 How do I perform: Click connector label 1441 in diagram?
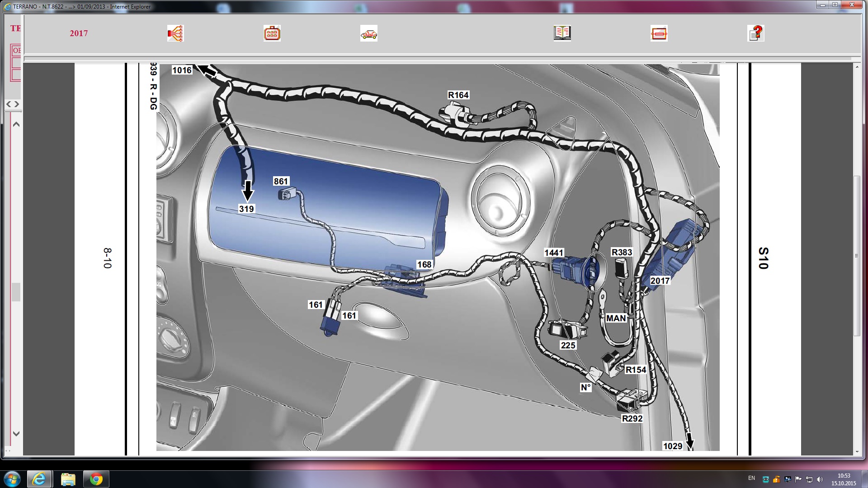(554, 253)
